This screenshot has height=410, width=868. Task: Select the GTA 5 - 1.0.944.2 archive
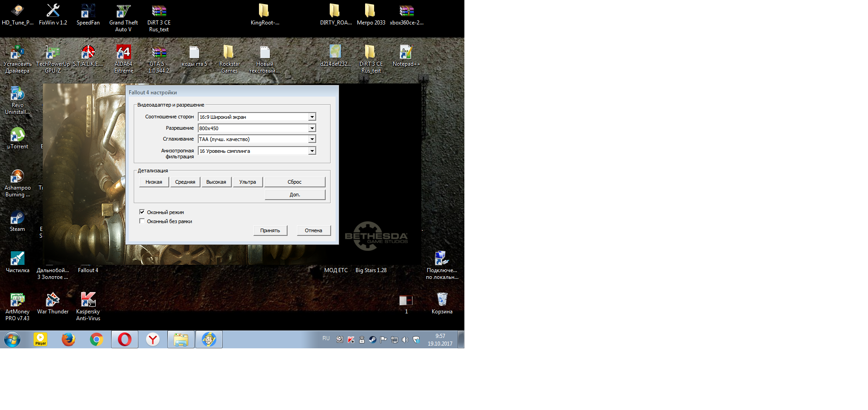[x=159, y=59]
